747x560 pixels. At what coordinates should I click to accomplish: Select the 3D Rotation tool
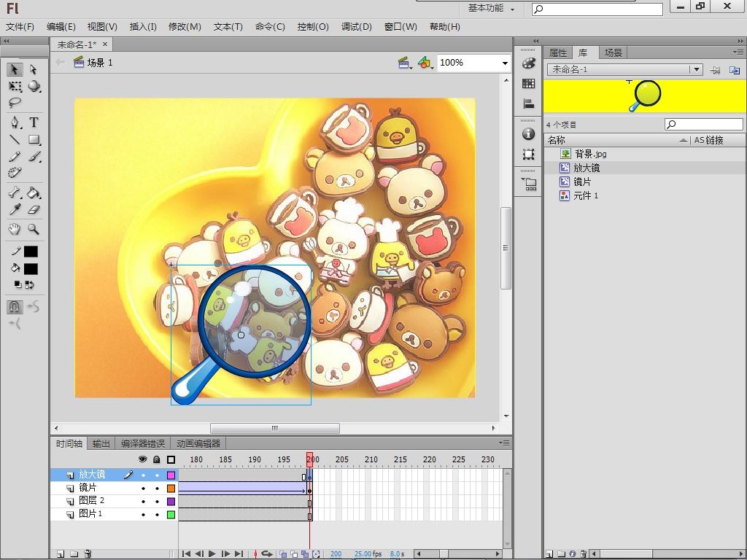[x=34, y=86]
